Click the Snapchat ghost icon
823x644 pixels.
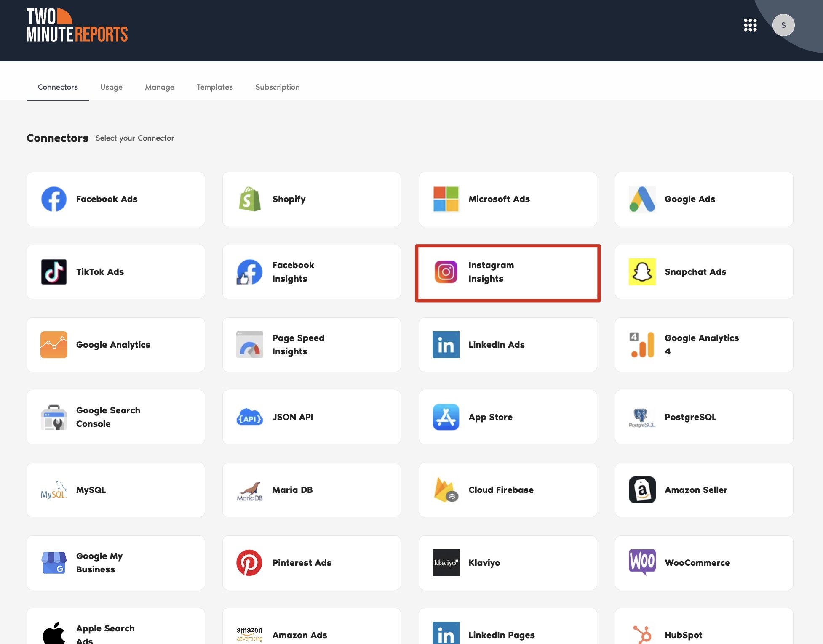pyautogui.click(x=642, y=272)
